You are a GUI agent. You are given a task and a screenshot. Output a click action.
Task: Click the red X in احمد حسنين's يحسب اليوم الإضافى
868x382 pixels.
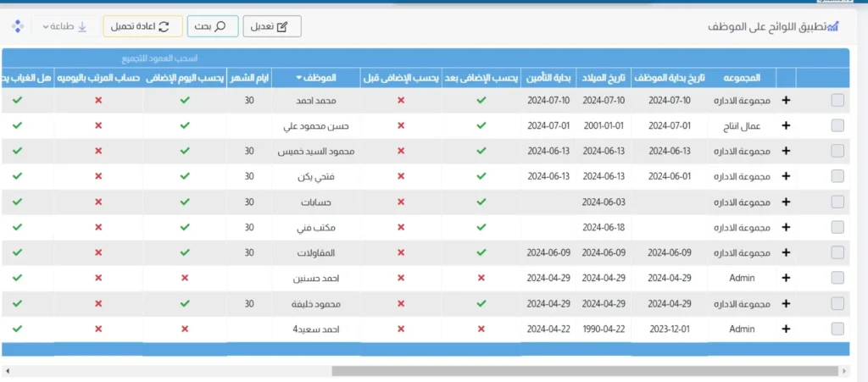[185, 278]
